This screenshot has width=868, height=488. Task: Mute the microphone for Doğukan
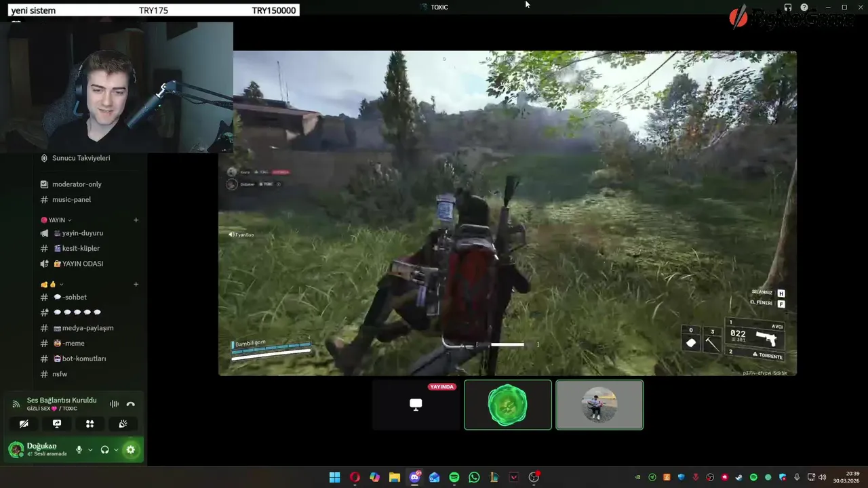(x=79, y=449)
